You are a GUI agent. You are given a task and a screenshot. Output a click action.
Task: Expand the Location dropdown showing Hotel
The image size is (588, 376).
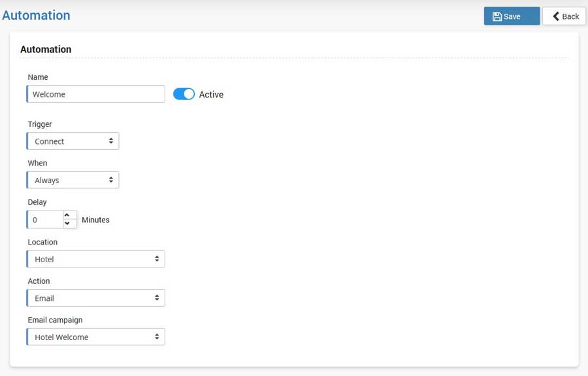[96, 259]
